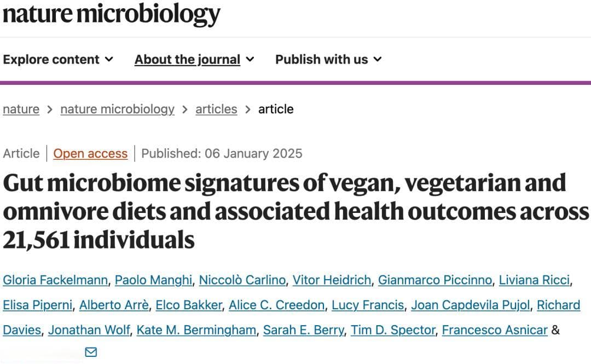The width and height of the screenshot is (591, 364).
Task: Open the About the journal menu
Action: [194, 59]
